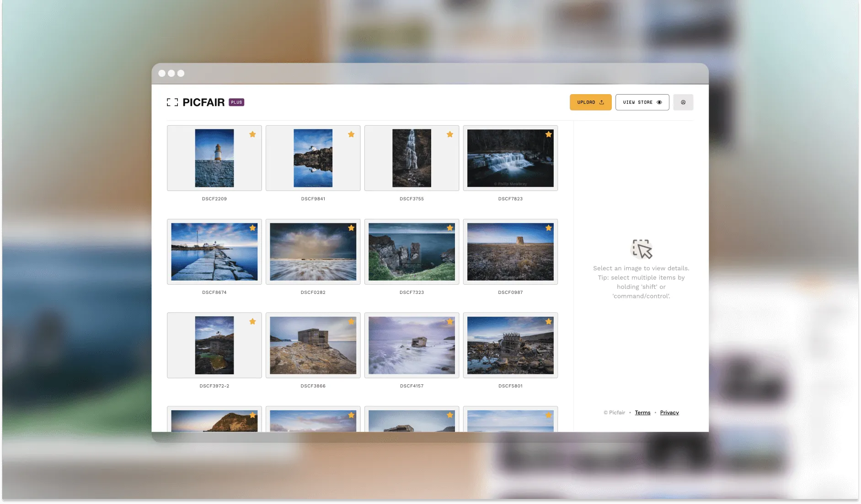Viewport: 861px width, 504px height.
Task: Click the DSCF8674 filename label
Action: click(x=214, y=292)
